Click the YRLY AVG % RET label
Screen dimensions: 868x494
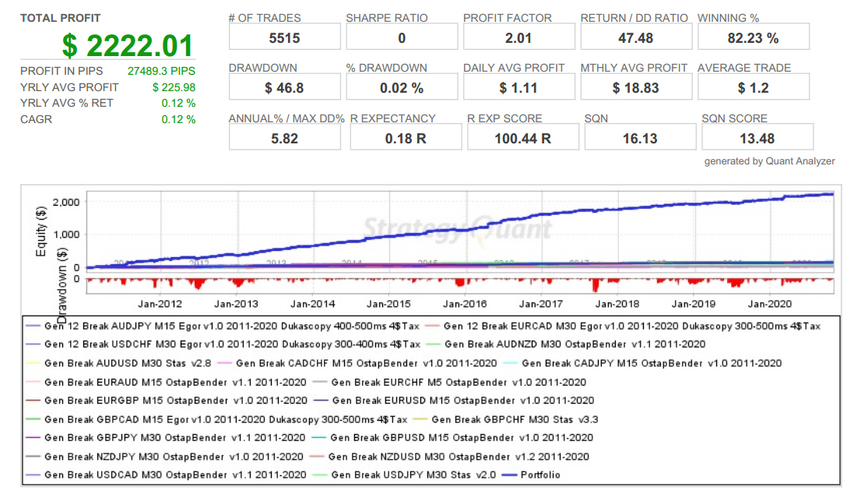(x=66, y=103)
